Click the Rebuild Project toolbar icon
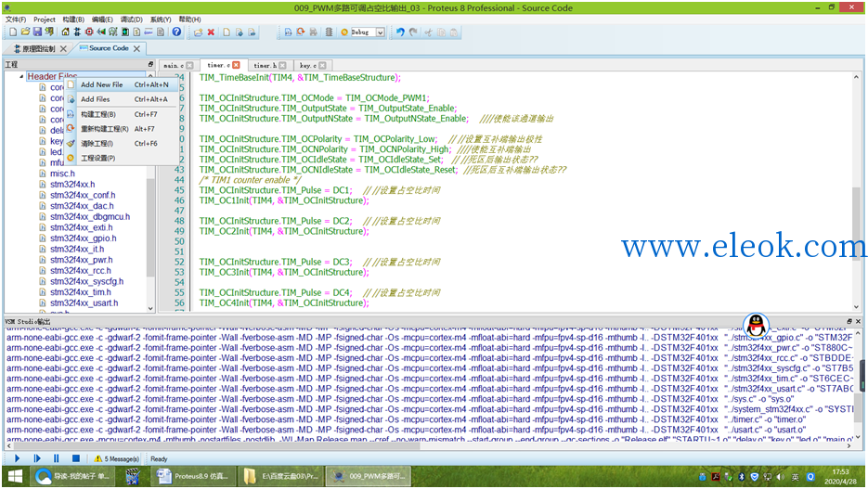868x489 pixels. (x=301, y=32)
